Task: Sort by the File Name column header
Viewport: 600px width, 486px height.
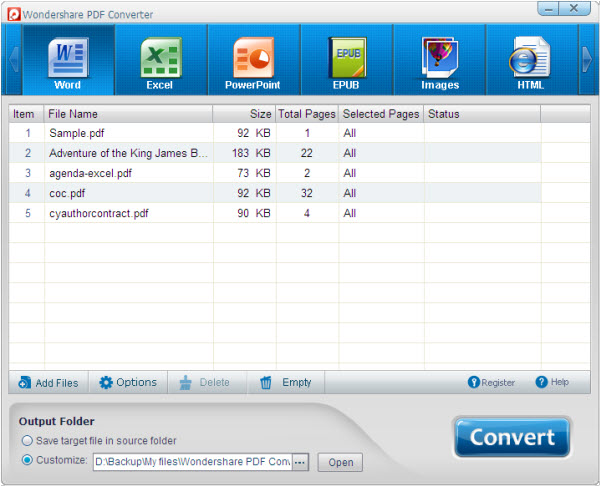Action: [x=129, y=114]
